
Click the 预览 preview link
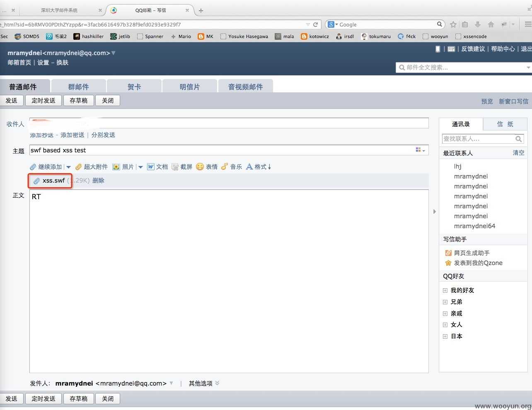click(x=487, y=101)
